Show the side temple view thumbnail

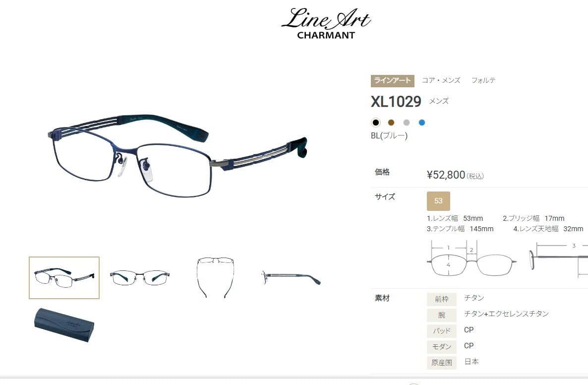291,278
